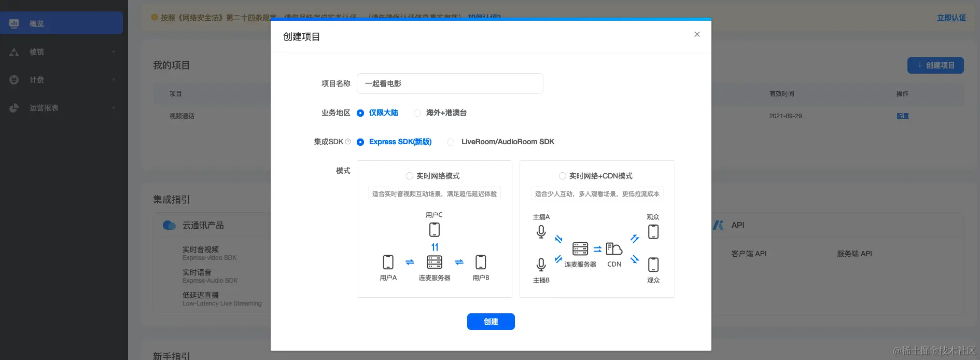Open 客户端 API link
Image resolution: width=980 pixels, height=360 pixels.
[x=749, y=254]
